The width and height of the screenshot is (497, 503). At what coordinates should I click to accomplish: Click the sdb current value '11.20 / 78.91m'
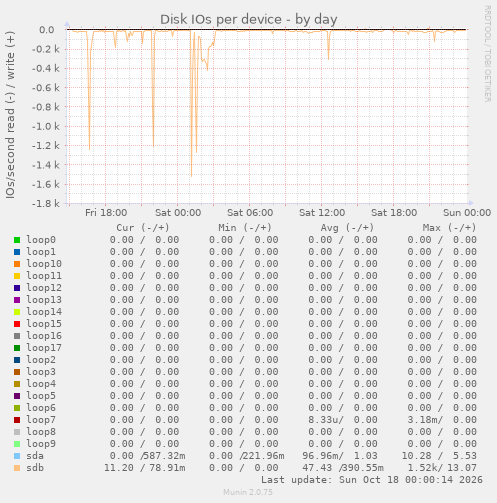[145, 468]
